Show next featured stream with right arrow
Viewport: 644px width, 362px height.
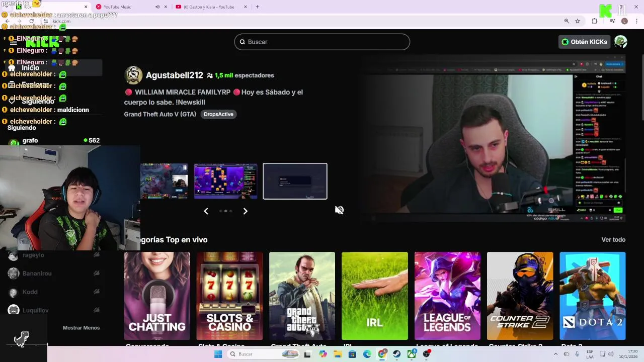tap(245, 211)
